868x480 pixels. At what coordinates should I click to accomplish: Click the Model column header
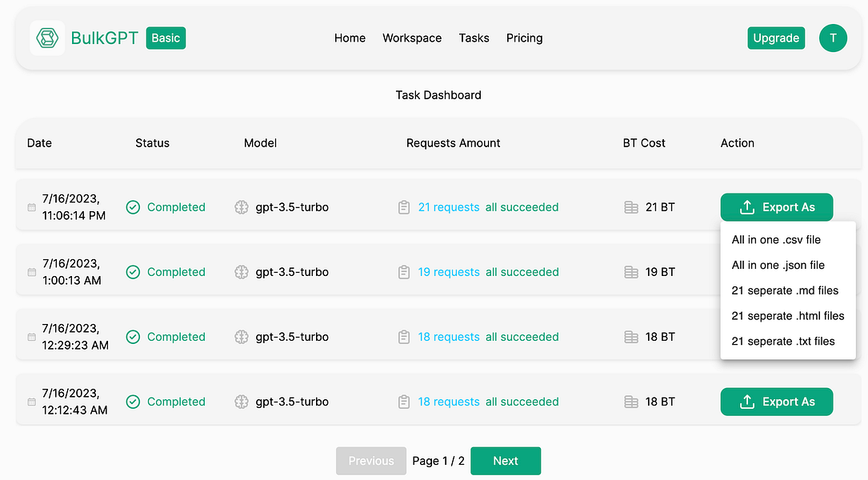click(260, 143)
